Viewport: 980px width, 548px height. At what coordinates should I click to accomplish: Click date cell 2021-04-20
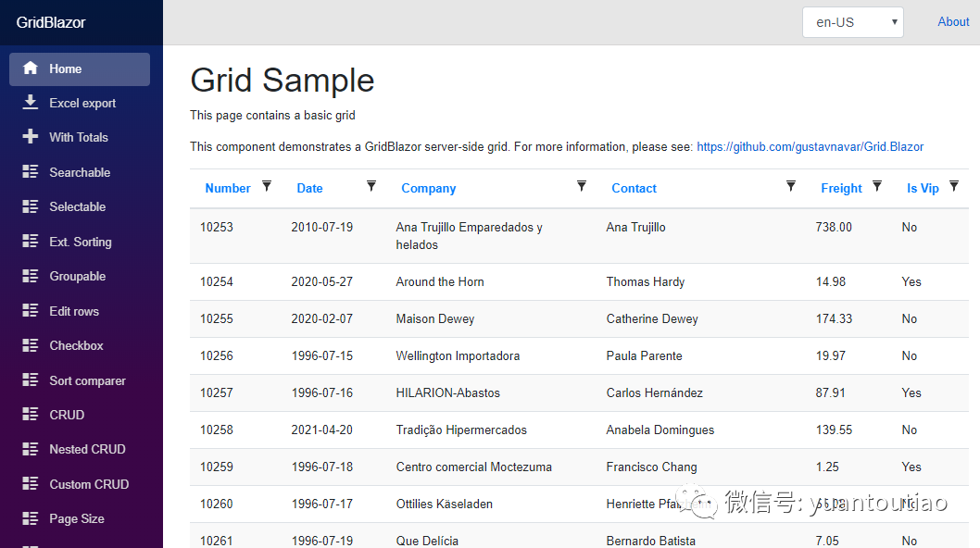coord(321,430)
